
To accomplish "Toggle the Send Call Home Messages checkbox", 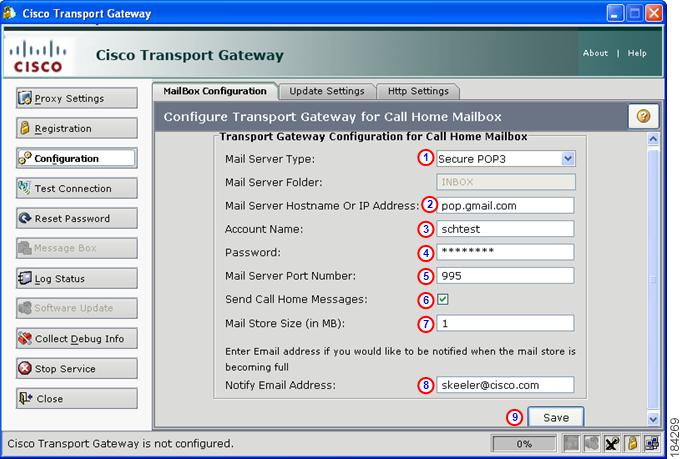I will click(443, 299).
